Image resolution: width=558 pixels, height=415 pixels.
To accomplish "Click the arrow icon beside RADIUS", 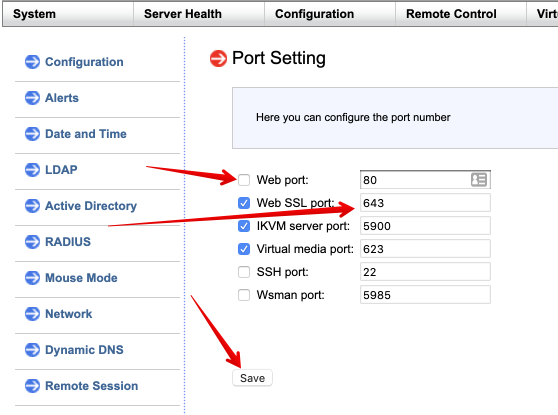I will 32,242.
